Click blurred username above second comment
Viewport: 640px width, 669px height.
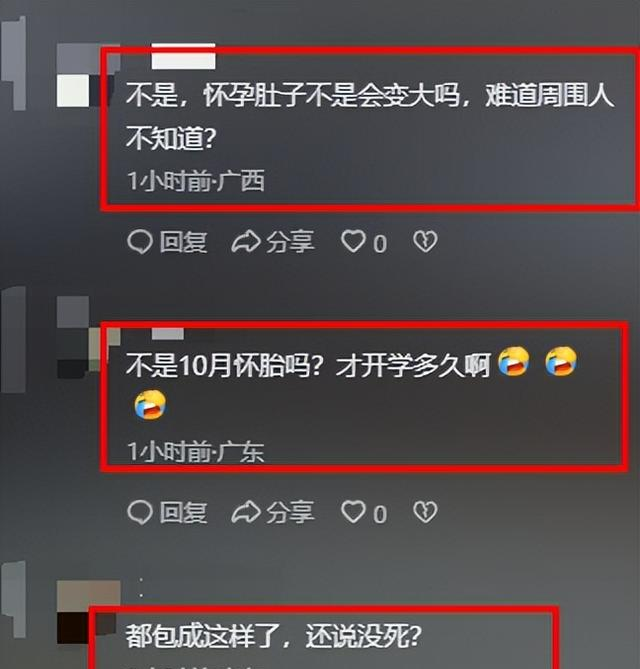(168, 334)
